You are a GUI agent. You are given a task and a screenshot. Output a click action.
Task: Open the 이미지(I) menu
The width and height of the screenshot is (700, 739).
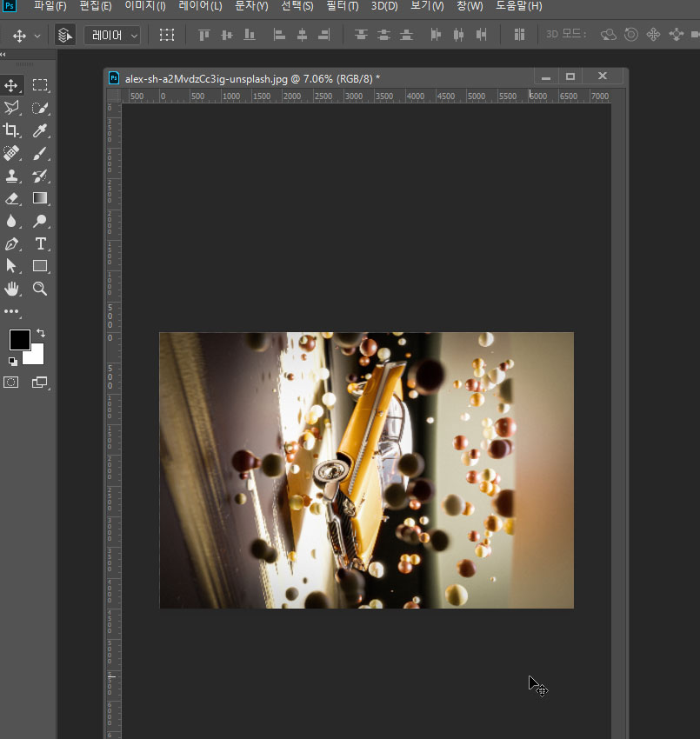[x=145, y=6]
